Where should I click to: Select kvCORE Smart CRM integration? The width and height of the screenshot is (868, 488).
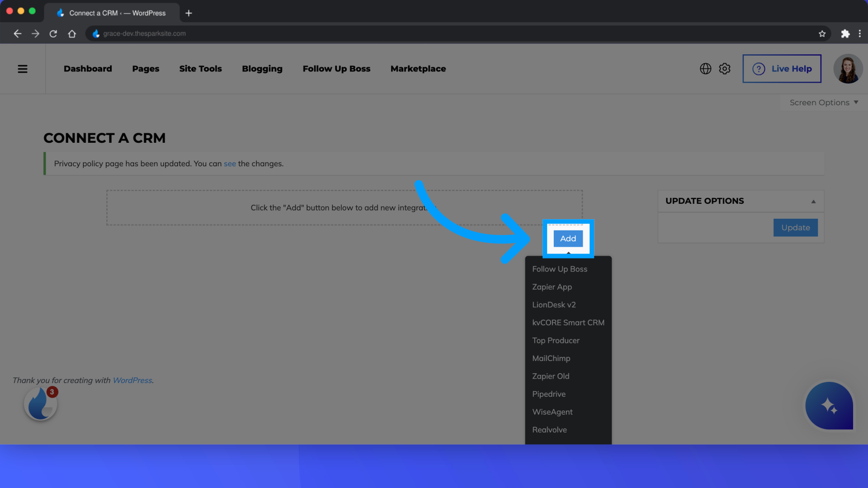pos(567,322)
